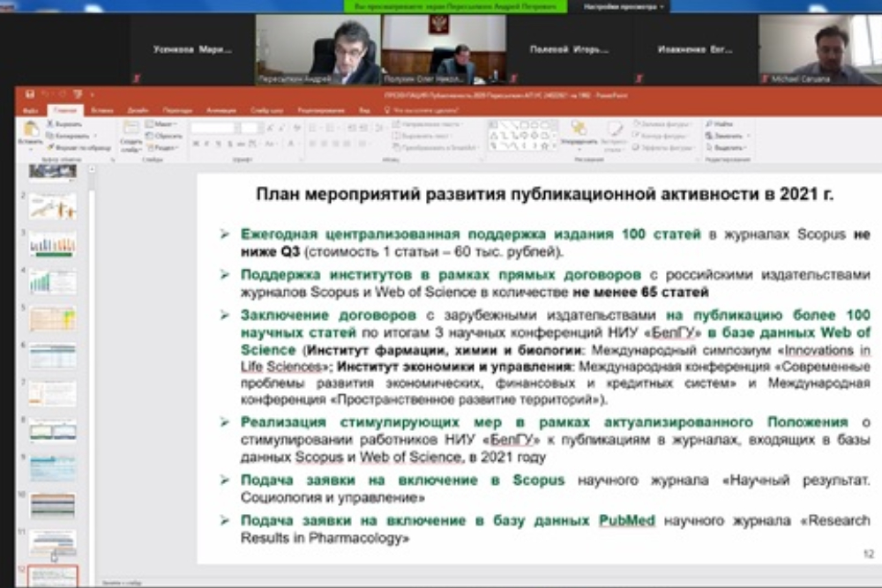Image resolution: width=882 pixels, height=588 pixels.
Task: Switch to the Insert (Вставка) ribbon tab
Action: [101, 111]
